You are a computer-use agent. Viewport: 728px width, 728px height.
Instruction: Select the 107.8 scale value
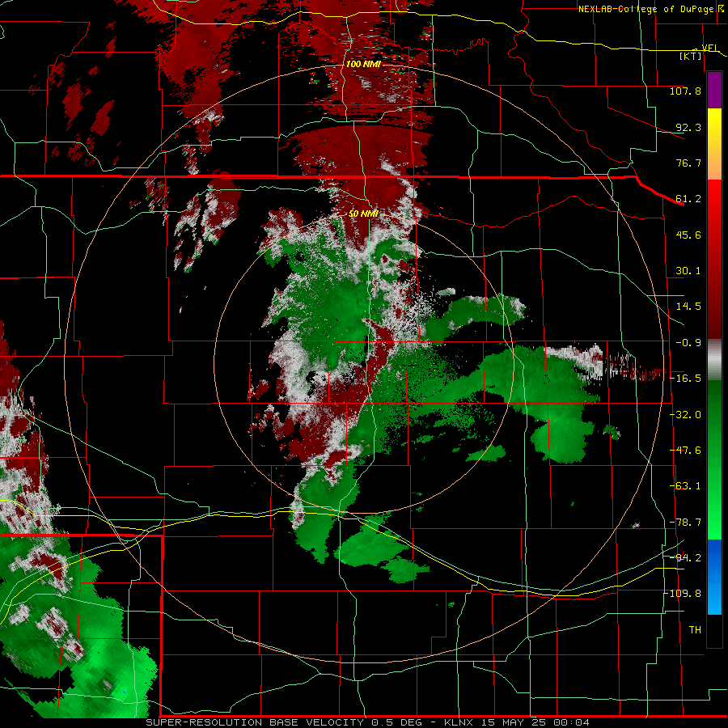pos(685,91)
